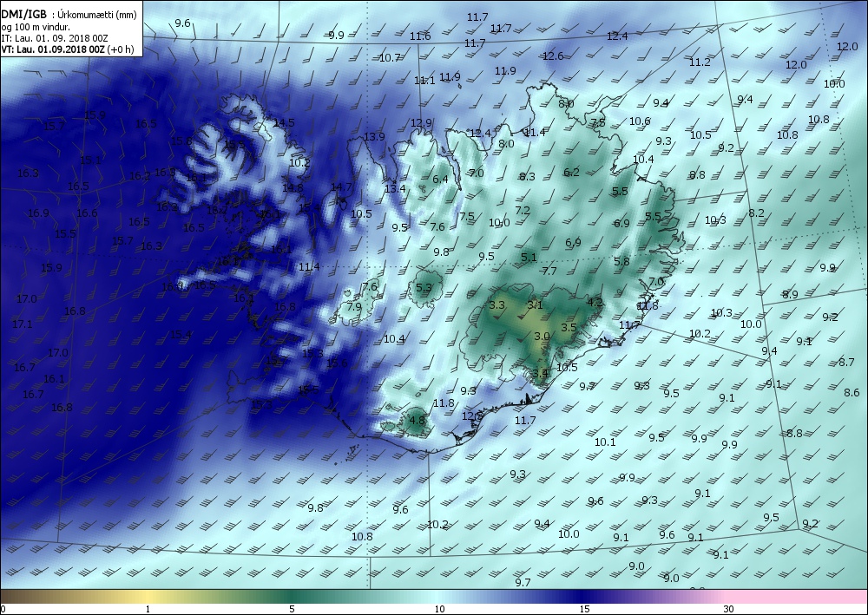Select the 13.9 reading on the north coast
868x615 pixels.
374,136
